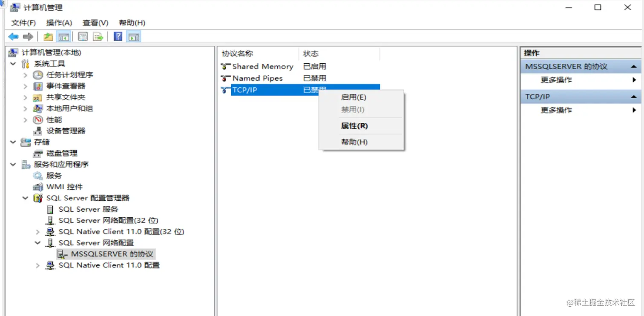Collapse the SQL Server 配置管理器 node
644x316 pixels.
click(x=26, y=198)
